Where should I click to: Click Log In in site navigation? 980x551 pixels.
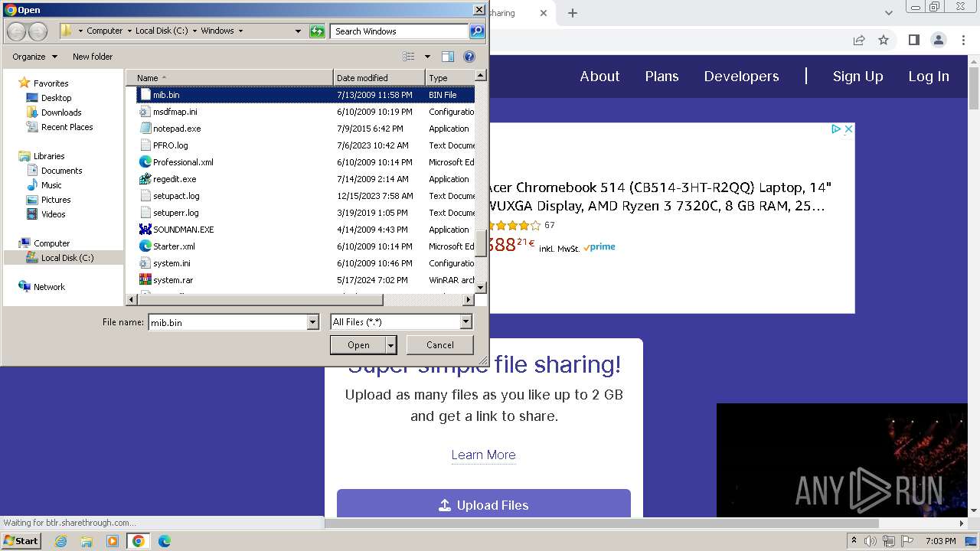pos(929,77)
